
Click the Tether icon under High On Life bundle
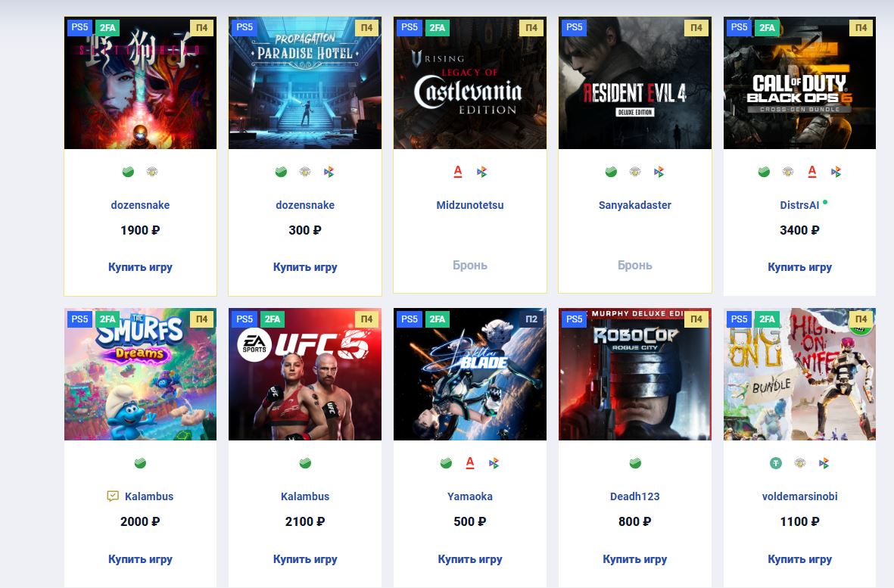click(x=775, y=463)
